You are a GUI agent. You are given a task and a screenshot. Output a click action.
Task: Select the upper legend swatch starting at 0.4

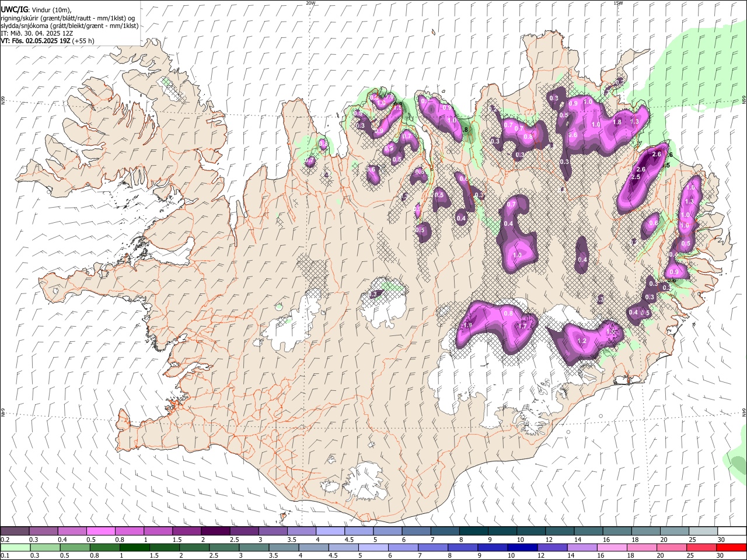coord(72,531)
